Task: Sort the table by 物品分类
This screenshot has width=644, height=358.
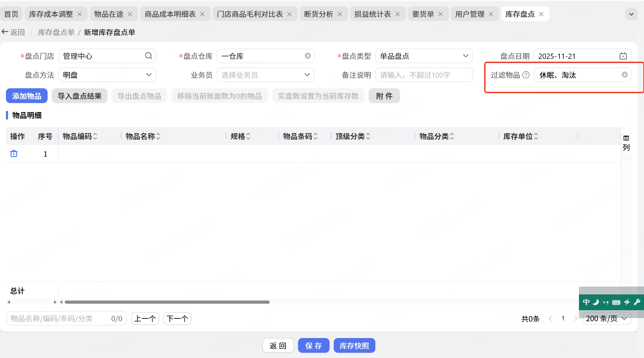Action: point(452,136)
